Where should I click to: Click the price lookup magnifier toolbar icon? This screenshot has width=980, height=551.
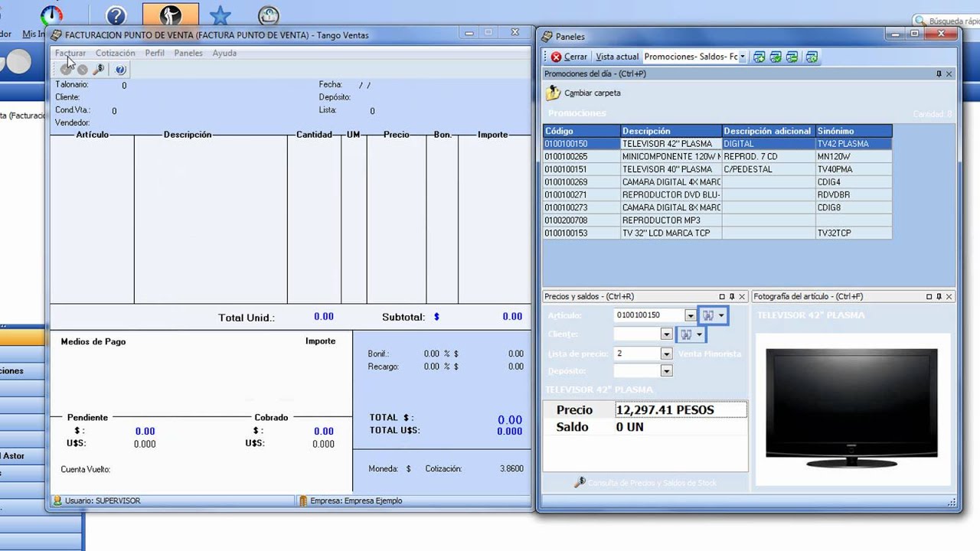click(98, 70)
